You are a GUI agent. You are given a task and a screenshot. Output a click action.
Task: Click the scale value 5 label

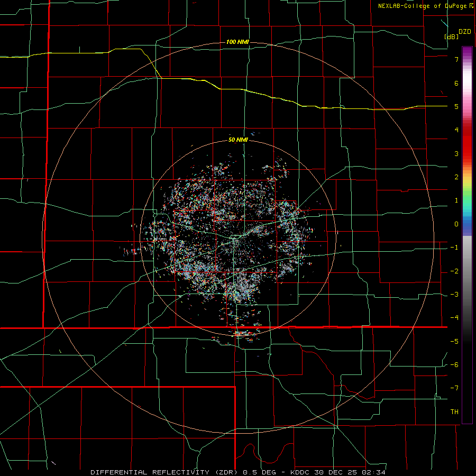tap(456, 106)
